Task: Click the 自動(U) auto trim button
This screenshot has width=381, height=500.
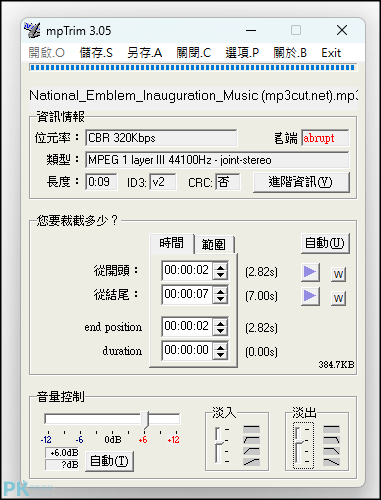Action: (x=325, y=243)
